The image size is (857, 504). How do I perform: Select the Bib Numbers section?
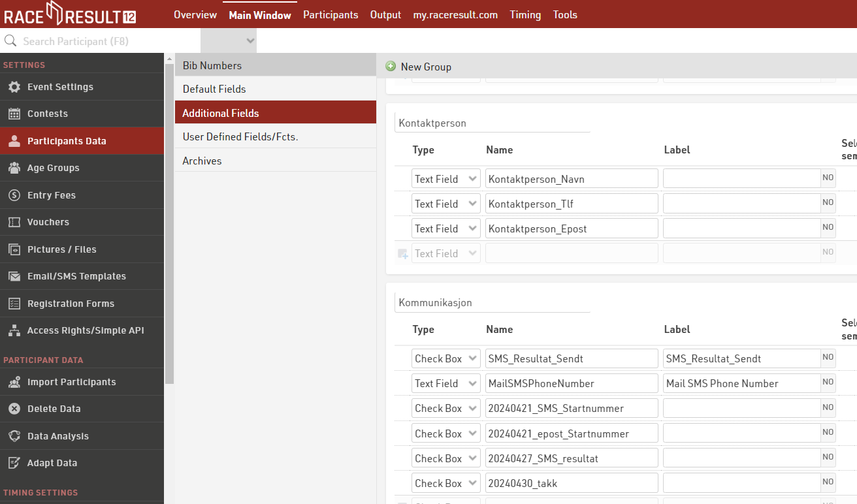(x=276, y=65)
